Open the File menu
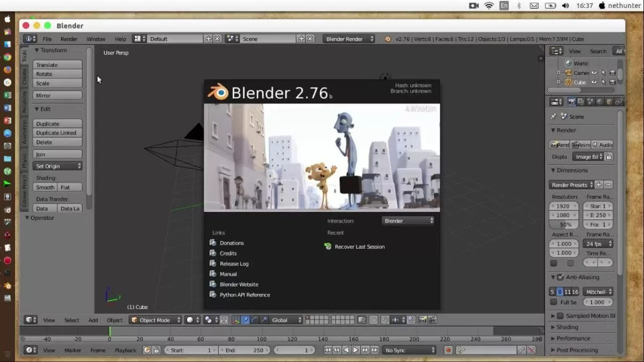Screen dimensions: 644x362 47,39
